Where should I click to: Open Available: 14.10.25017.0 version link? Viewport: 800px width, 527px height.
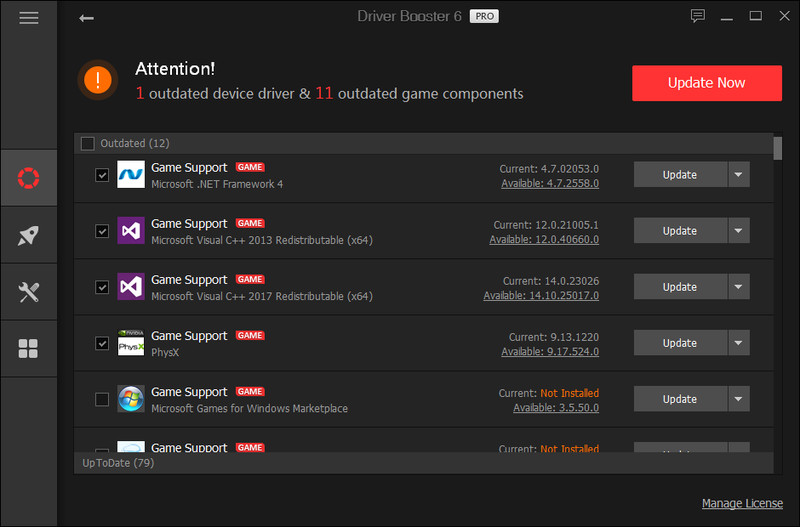(x=541, y=296)
